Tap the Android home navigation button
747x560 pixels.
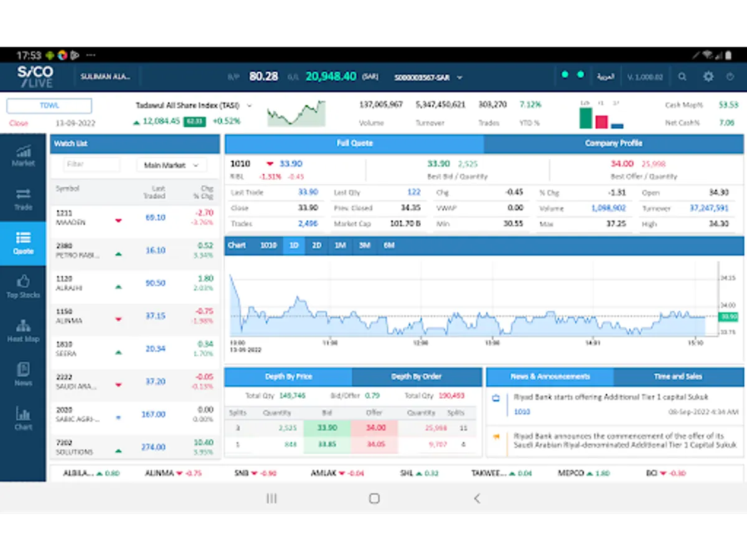coord(374,498)
